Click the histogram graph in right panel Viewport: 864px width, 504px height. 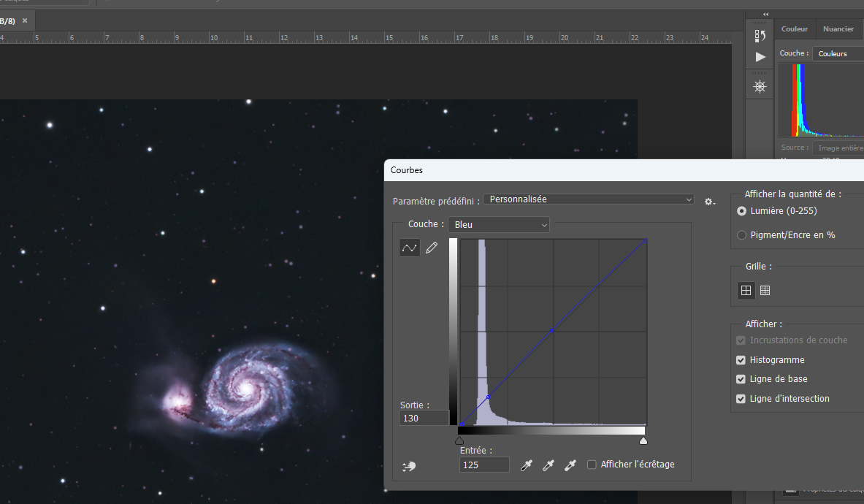[821, 100]
